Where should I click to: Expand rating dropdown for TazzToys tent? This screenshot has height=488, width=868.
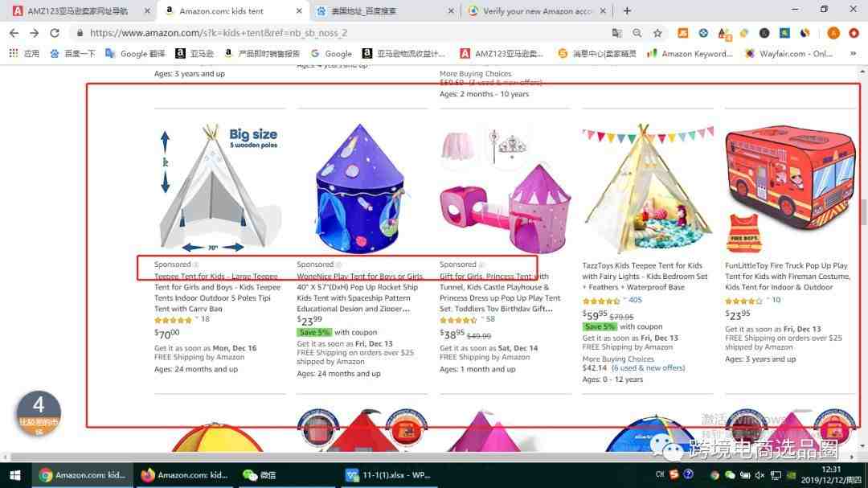point(624,299)
